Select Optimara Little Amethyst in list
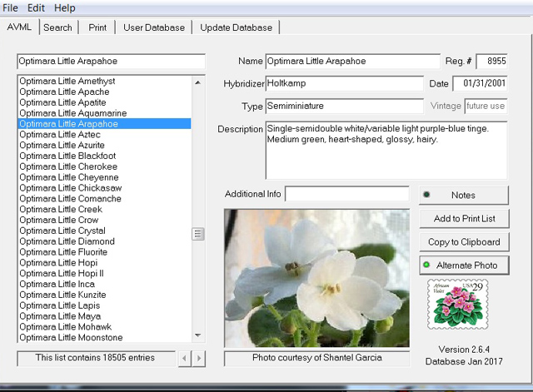The width and height of the screenshot is (533, 392). [x=104, y=81]
